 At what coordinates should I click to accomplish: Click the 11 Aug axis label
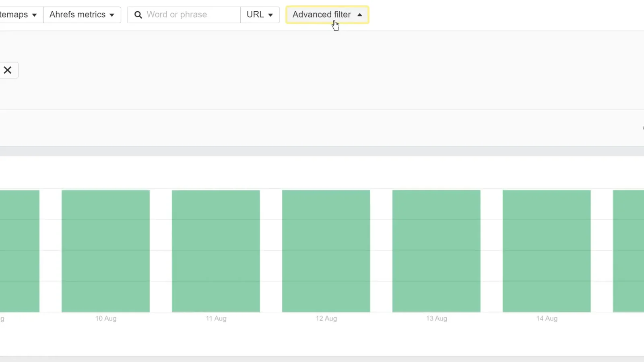pyautogui.click(x=216, y=318)
